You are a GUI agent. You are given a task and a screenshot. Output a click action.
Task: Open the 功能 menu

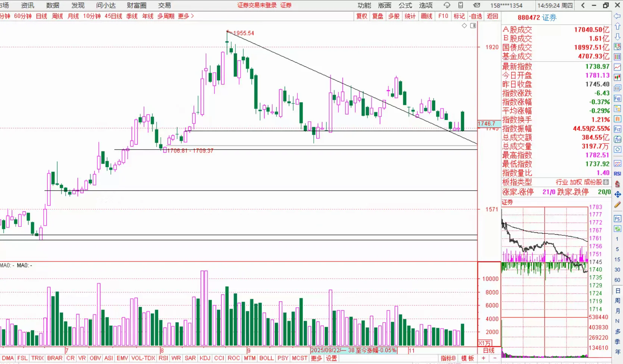click(x=364, y=5)
